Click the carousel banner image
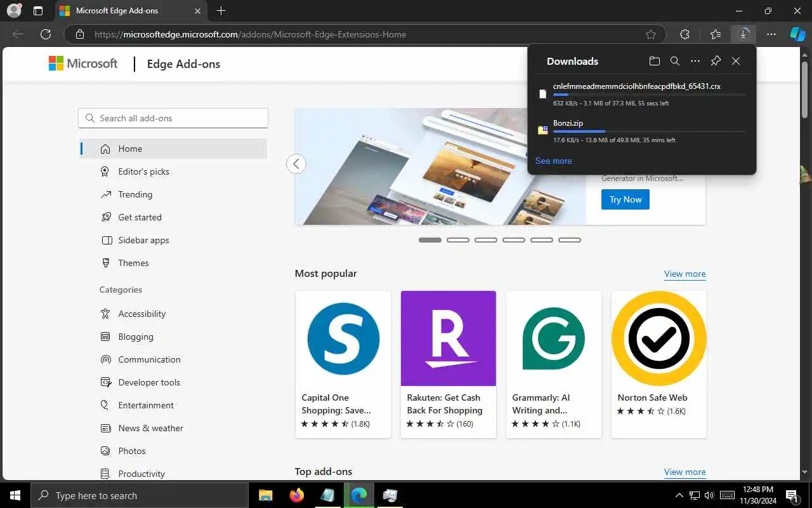This screenshot has width=812, height=508. (440, 166)
